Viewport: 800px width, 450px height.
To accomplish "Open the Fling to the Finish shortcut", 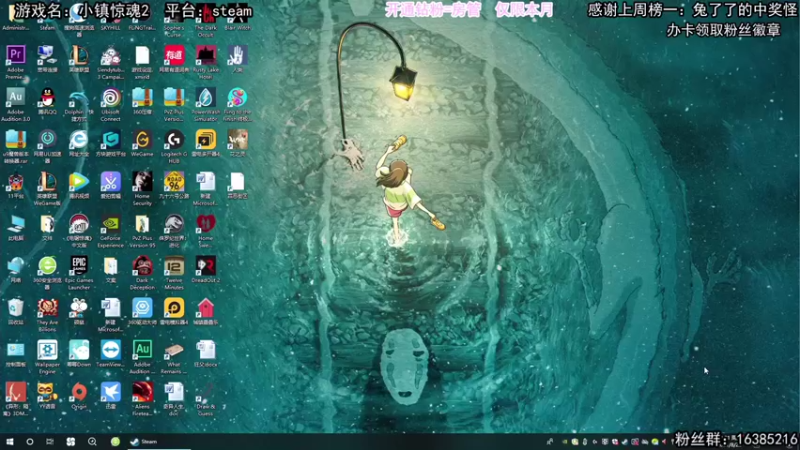I will pyautogui.click(x=237, y=98).
